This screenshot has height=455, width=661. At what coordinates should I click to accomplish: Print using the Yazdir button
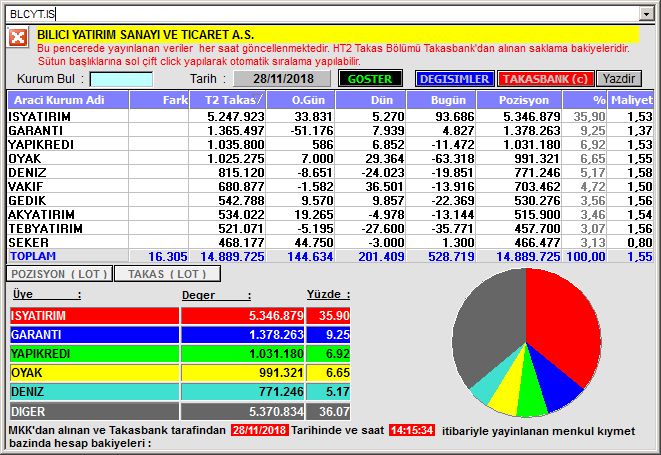[618, 79]
